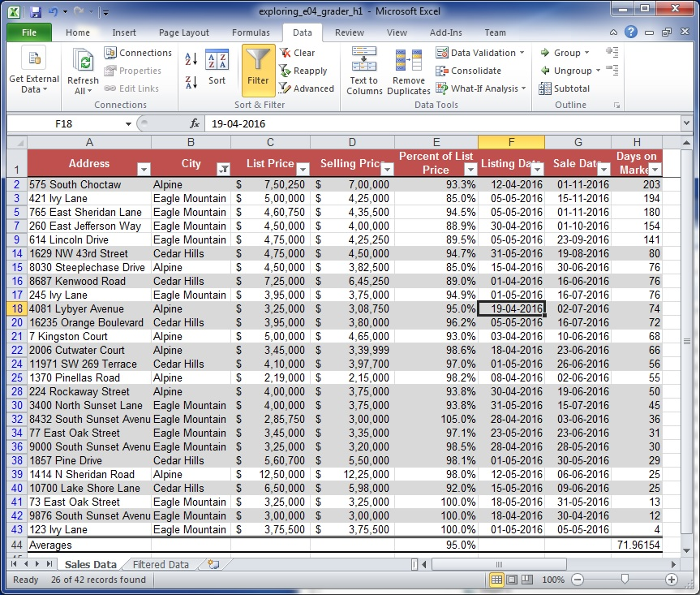Clear the current filter
Screen dimensions: 700x595
[297, 53]
